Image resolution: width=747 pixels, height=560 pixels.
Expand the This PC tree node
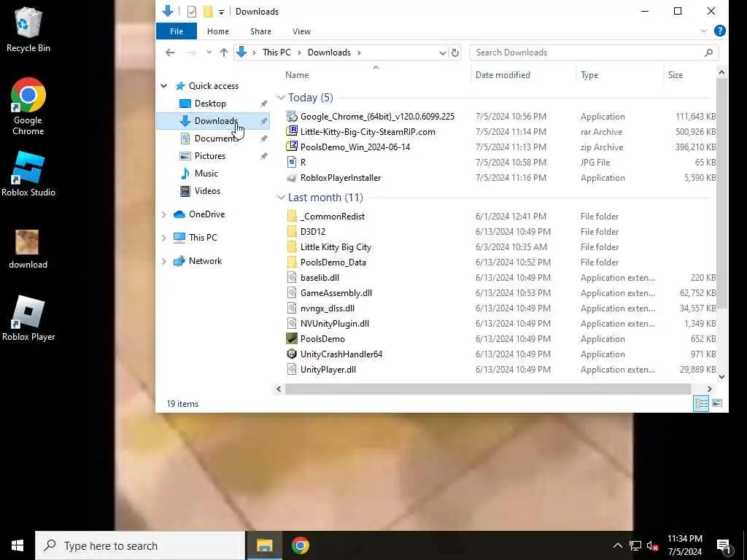(164, 238)
